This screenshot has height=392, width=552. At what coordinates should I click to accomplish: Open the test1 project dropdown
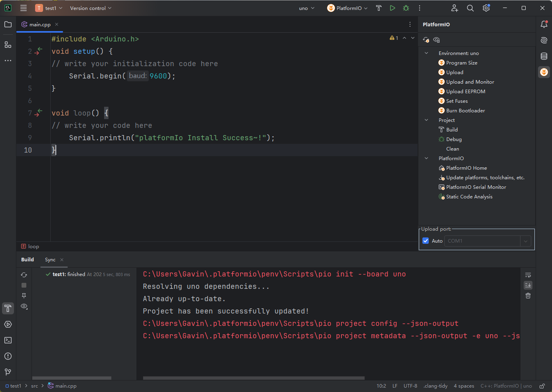pyautogui.click(x=49, y=8)
